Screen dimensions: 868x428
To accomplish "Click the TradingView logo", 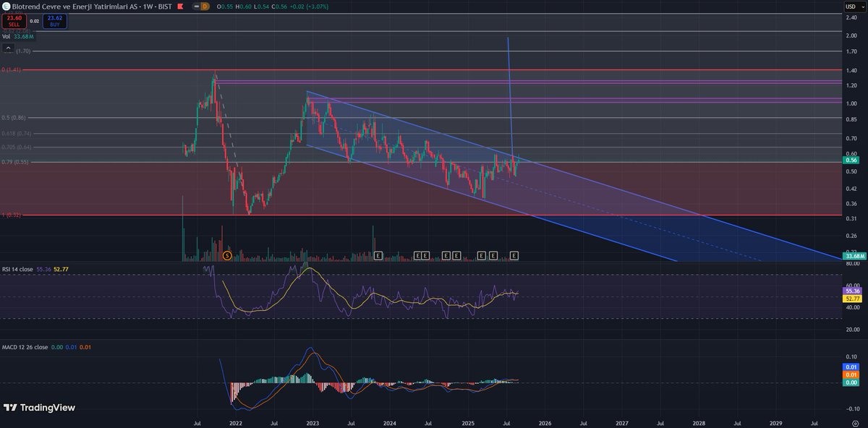I will [x=39, y=408].
